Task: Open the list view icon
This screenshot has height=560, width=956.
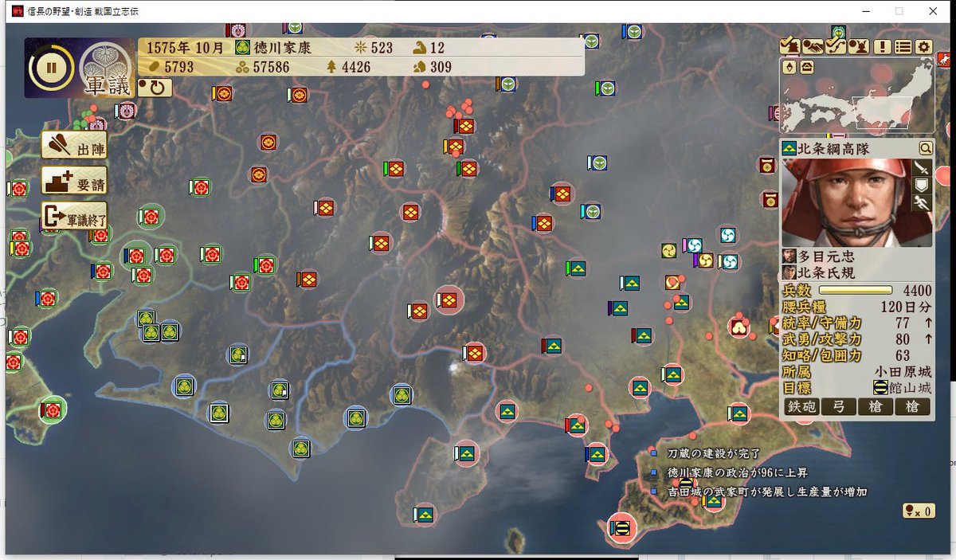Action: [x=903, y=46]
